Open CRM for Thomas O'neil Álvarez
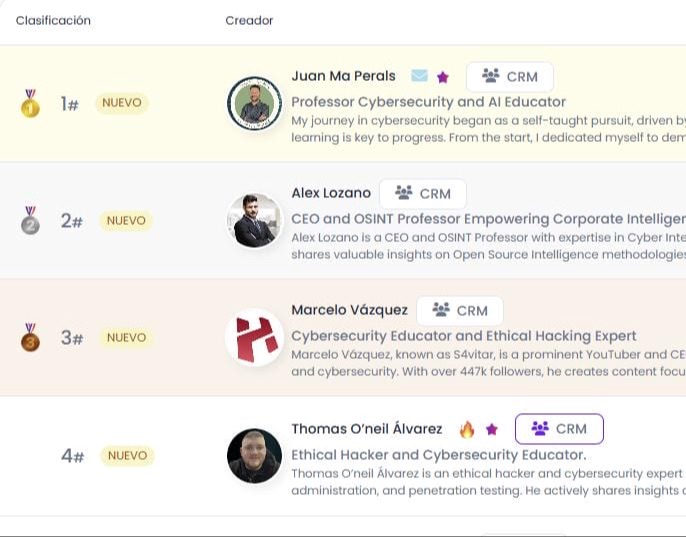Viewport: 686px width, 537px height. pos(559,429)
